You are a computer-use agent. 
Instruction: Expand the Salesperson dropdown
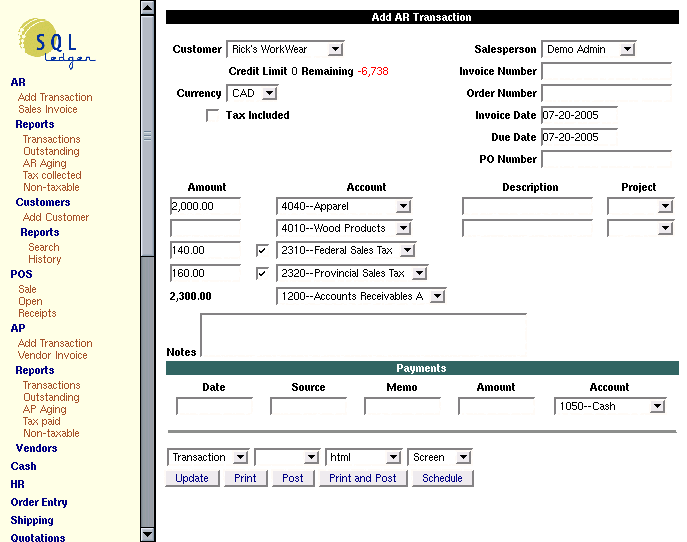(588, 49)
